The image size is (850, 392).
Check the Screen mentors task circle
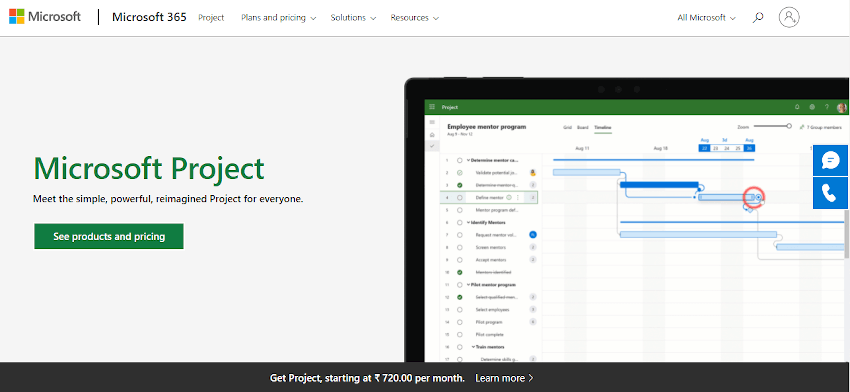pos(460,247)
